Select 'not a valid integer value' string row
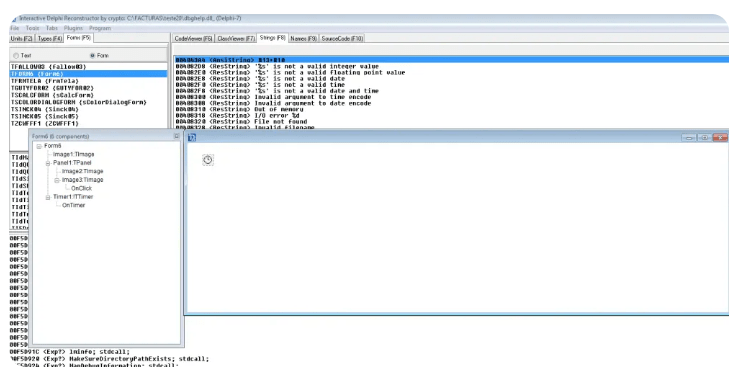Viewport: 742px width, 386px height. (451, 66)
